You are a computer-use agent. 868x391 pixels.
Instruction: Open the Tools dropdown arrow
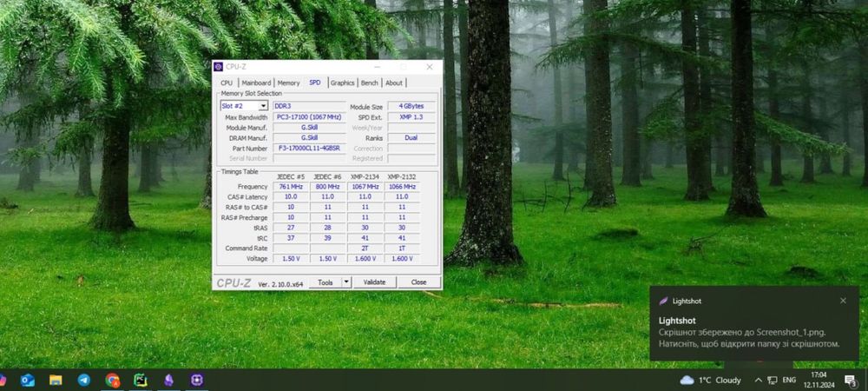[x=346, y=282]
